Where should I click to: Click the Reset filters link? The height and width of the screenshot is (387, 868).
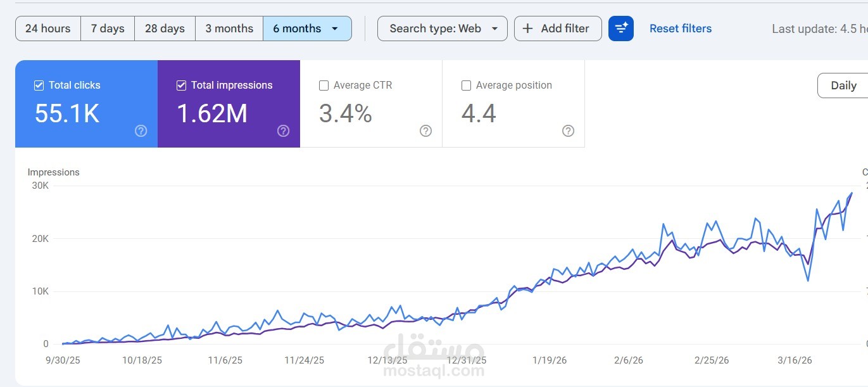point(681,29)
